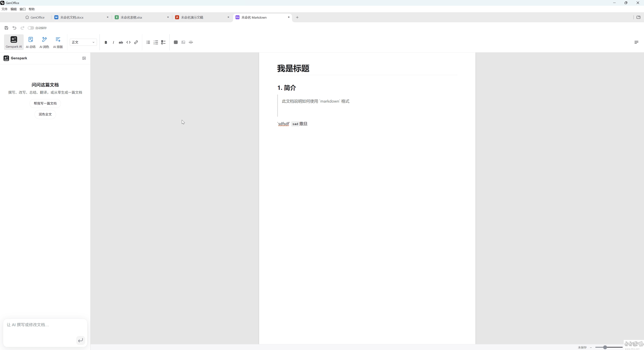Click the 1. 简介 heading
644x350 pixels.
[286, 88]
